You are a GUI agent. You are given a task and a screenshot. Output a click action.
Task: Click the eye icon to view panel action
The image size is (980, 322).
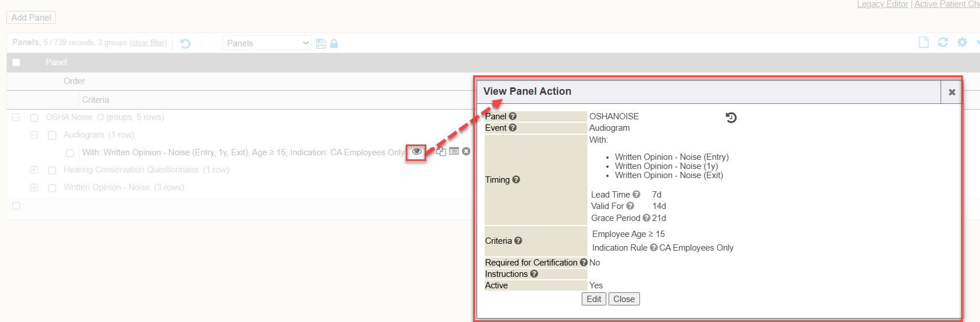pos(417,152)
